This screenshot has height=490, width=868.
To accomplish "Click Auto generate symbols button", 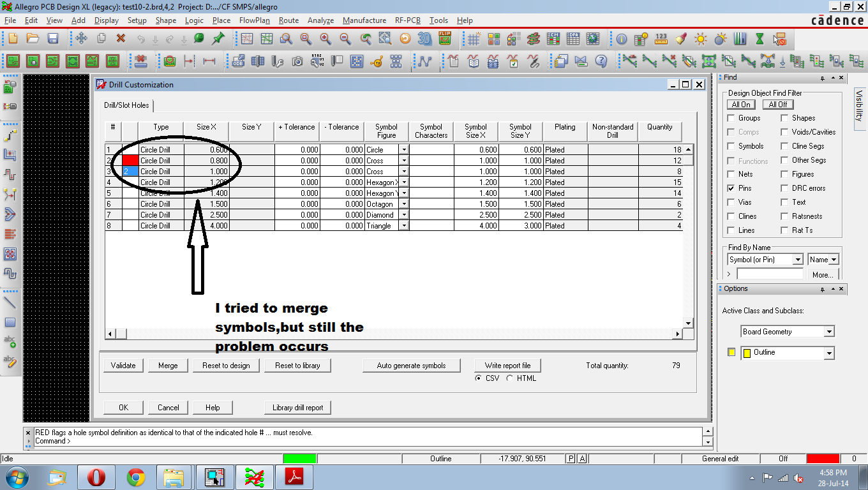I will pyautogui.click(x=411, y=366).
